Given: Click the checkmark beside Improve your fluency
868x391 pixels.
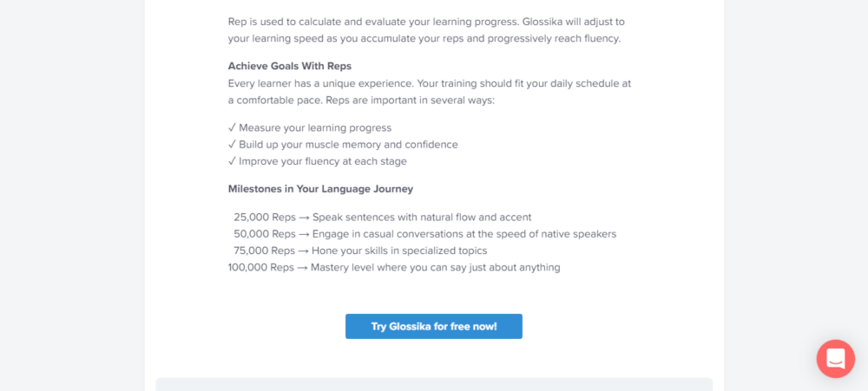Looking at the screenshot, I should 232,160.
